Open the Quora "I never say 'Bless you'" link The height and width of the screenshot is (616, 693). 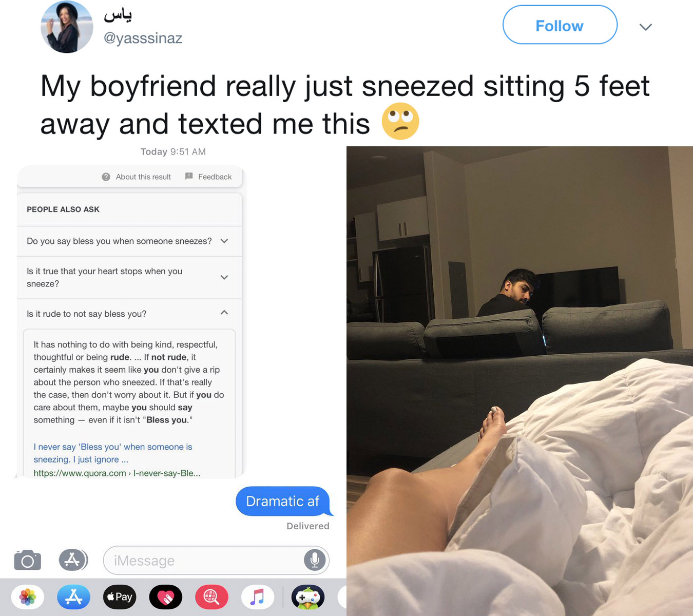pyautogui.click(x=113, y=453)
